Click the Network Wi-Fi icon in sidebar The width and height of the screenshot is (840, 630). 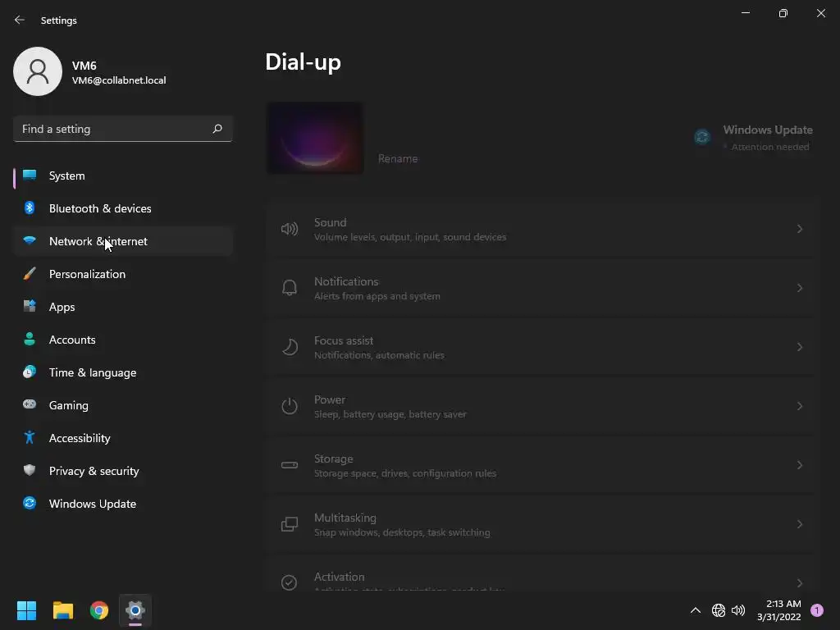tap(30, 240)
